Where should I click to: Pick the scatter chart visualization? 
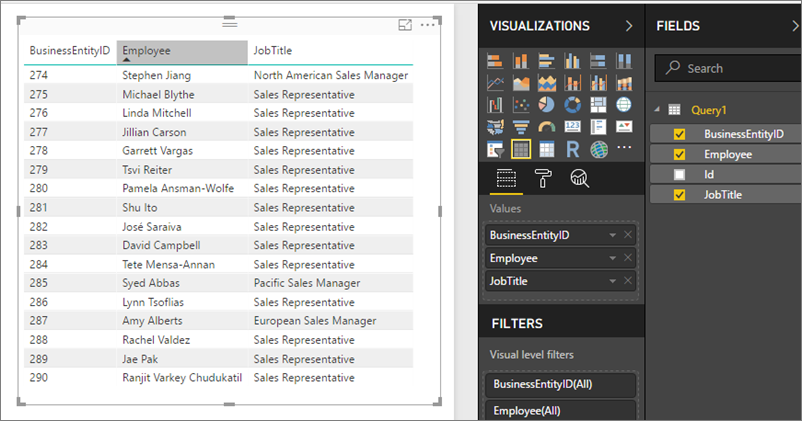tap(521, 104)
